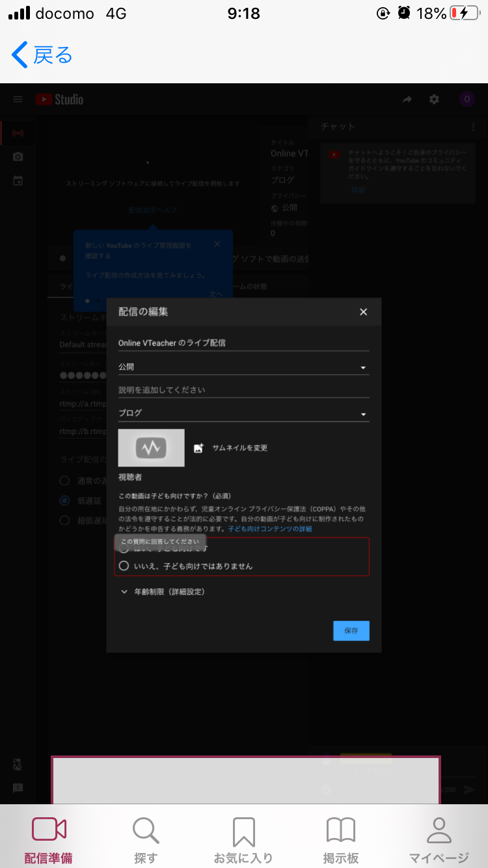
Task: Select the webcam camera icon in sidebar
Action: click(18, 157)
